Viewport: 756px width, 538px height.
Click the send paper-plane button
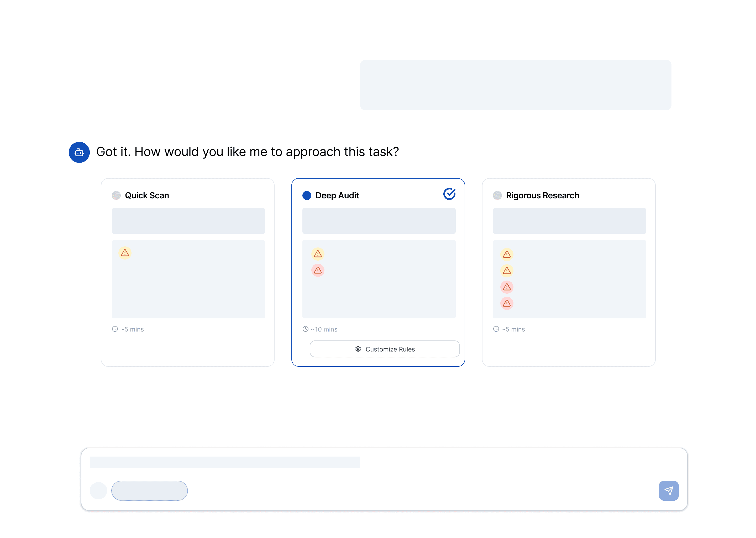pyautogui.click(x=668, y=491)
